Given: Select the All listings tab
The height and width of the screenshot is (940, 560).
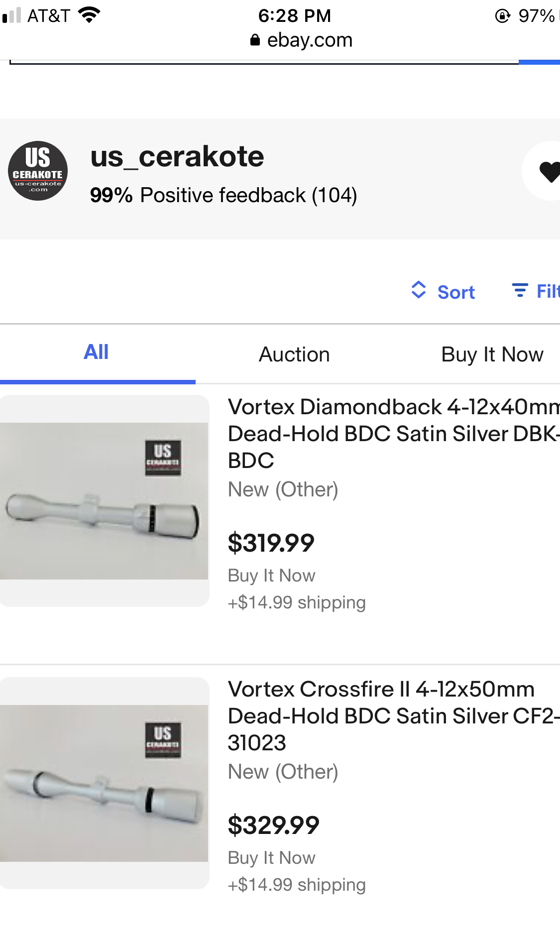Looking at the screenshot, I should click(97, 352).
